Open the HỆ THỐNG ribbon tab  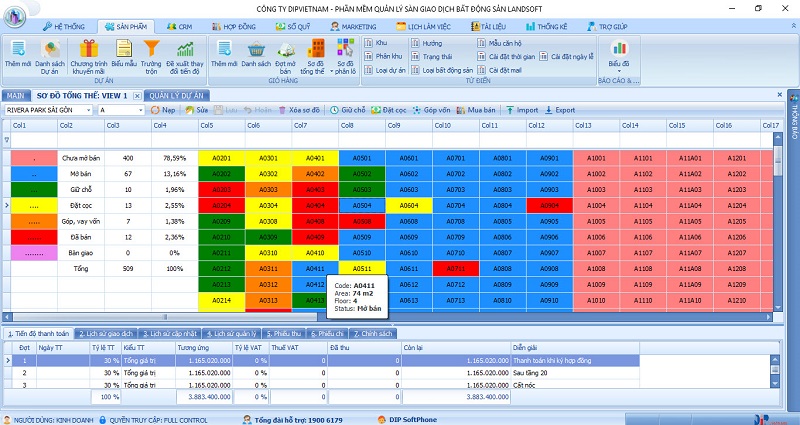click(x=64, y=27)
